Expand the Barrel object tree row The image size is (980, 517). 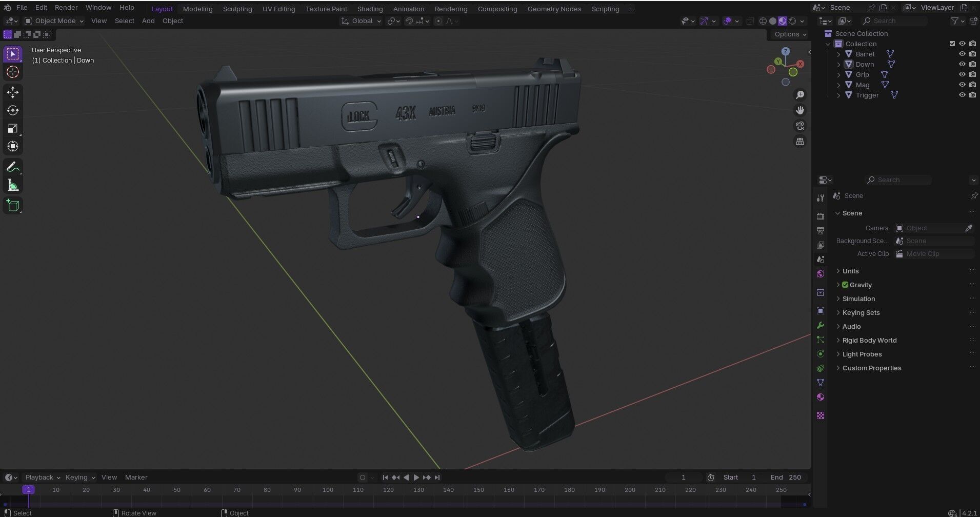(839, 54)
